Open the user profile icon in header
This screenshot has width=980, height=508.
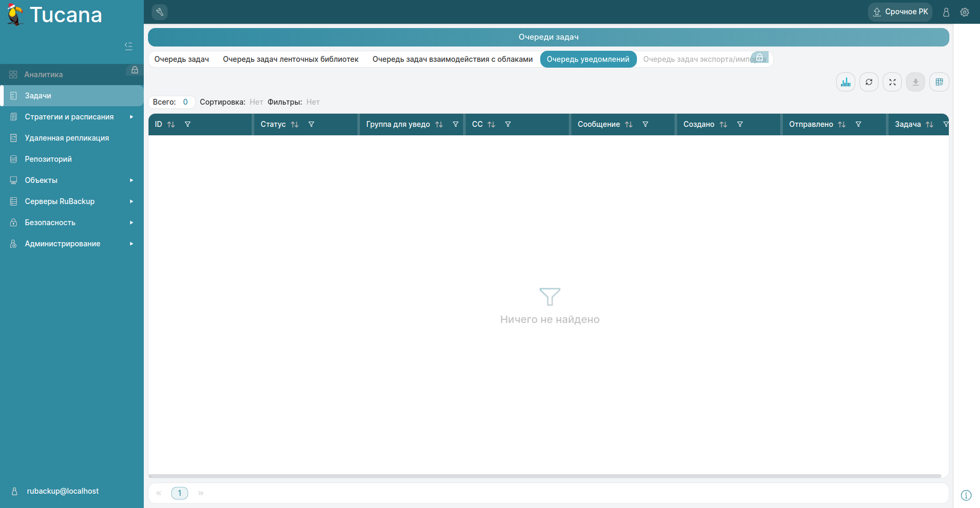(x=946, y=12)
